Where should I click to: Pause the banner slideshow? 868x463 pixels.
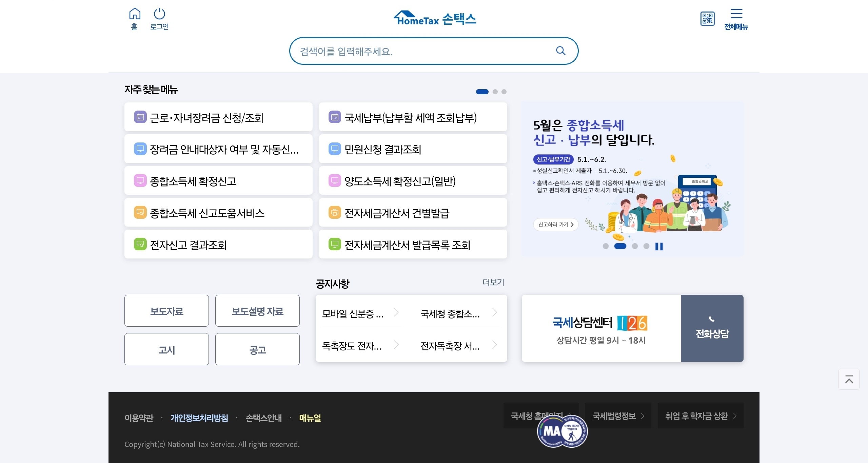point(659,246)
